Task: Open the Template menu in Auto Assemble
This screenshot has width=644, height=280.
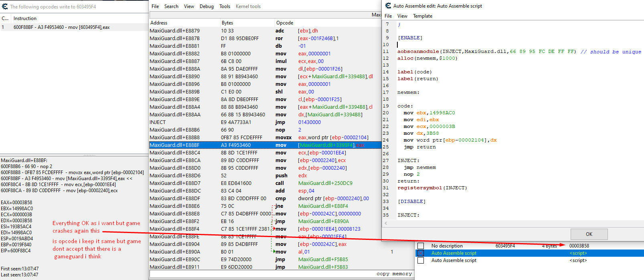Action: pos(423,16)
